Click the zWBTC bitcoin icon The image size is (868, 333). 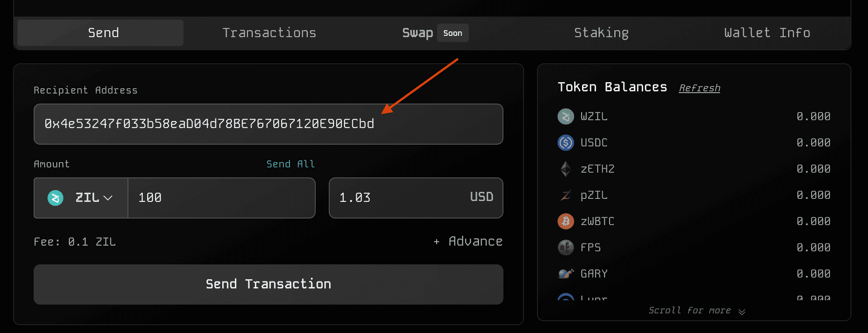566,222
